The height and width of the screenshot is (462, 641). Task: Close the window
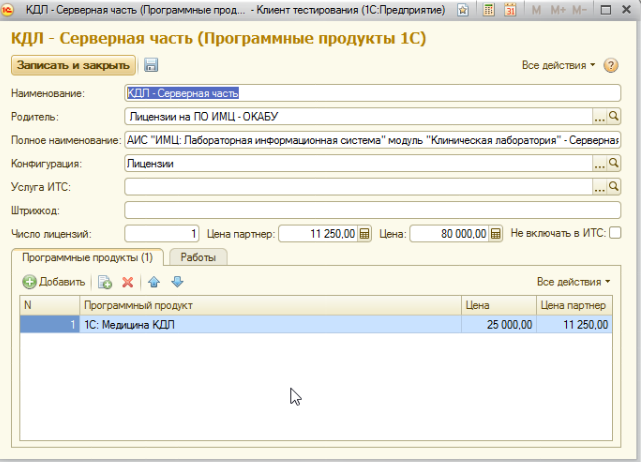click(x=626, y=10)
